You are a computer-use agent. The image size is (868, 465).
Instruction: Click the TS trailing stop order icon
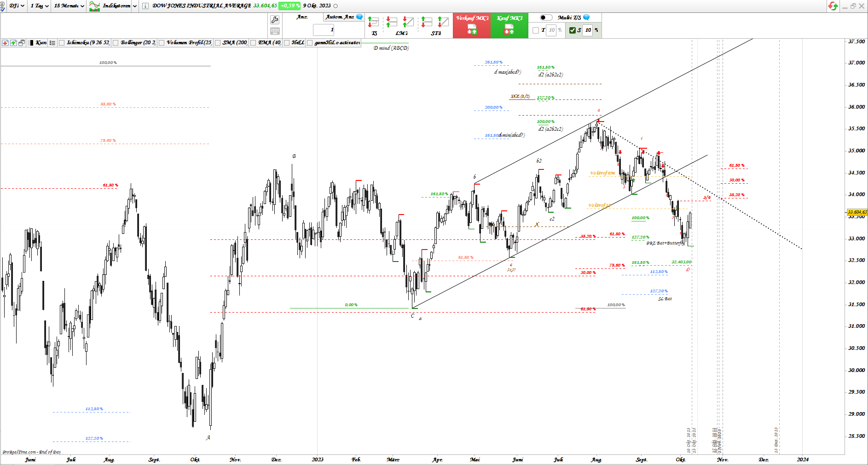coord(373,22)
